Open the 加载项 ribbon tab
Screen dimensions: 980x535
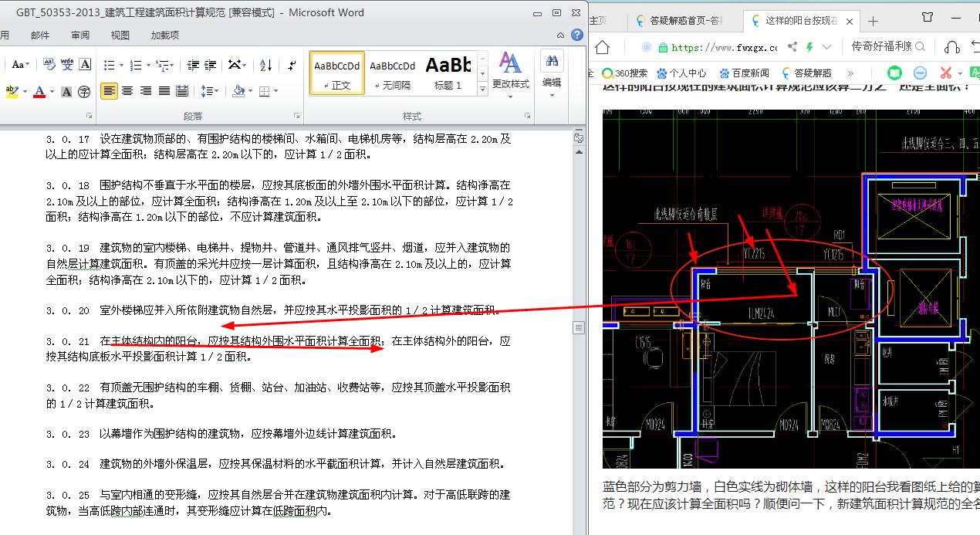point(165,35)
